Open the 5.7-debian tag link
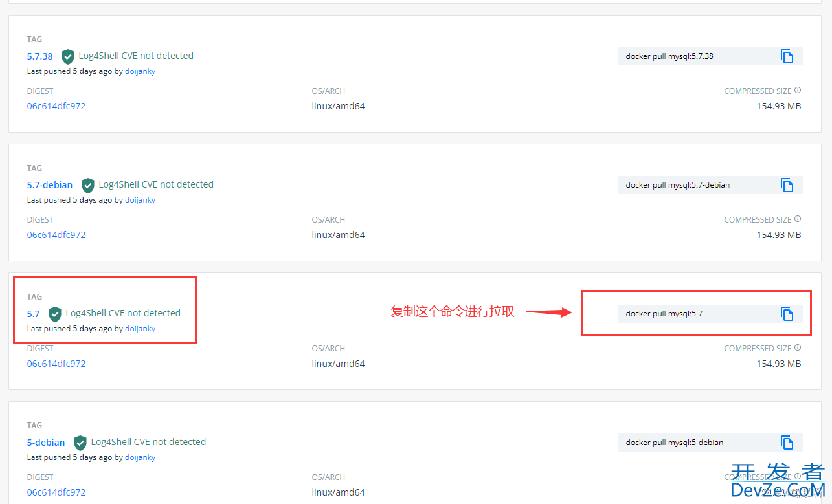The width and height of the screenshot is (832, 504). coord(50,185)
